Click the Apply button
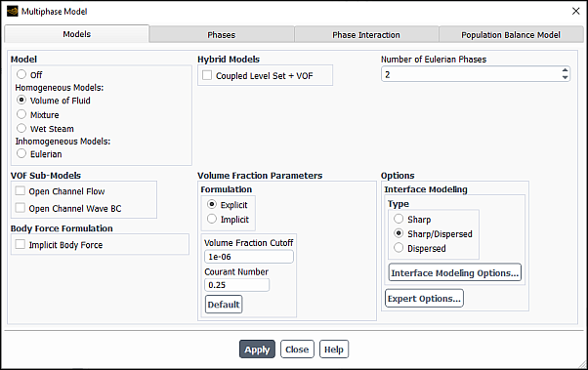This screenshot has width=588, height=370. pyautogui.click(x=257, y=349)
